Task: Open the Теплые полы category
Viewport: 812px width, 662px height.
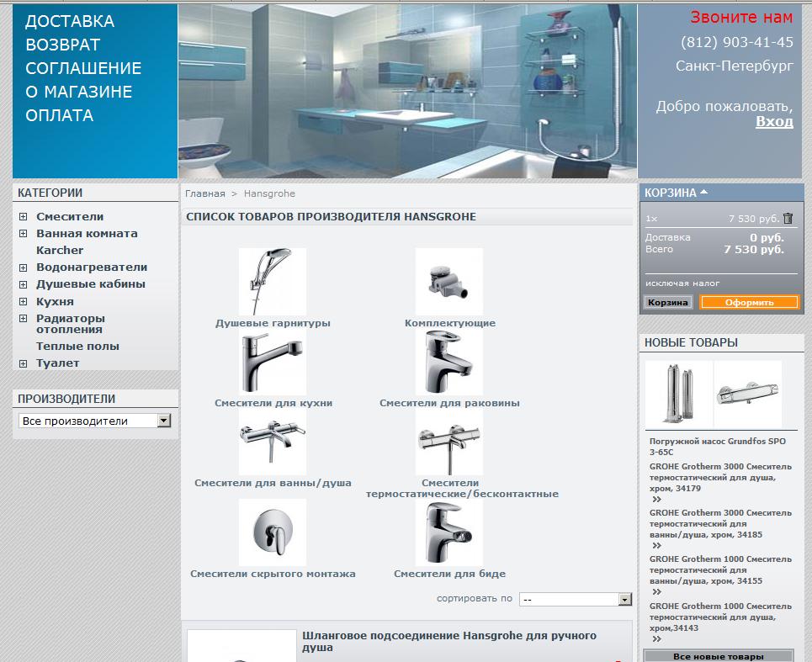Action: (x=77, y=347)
